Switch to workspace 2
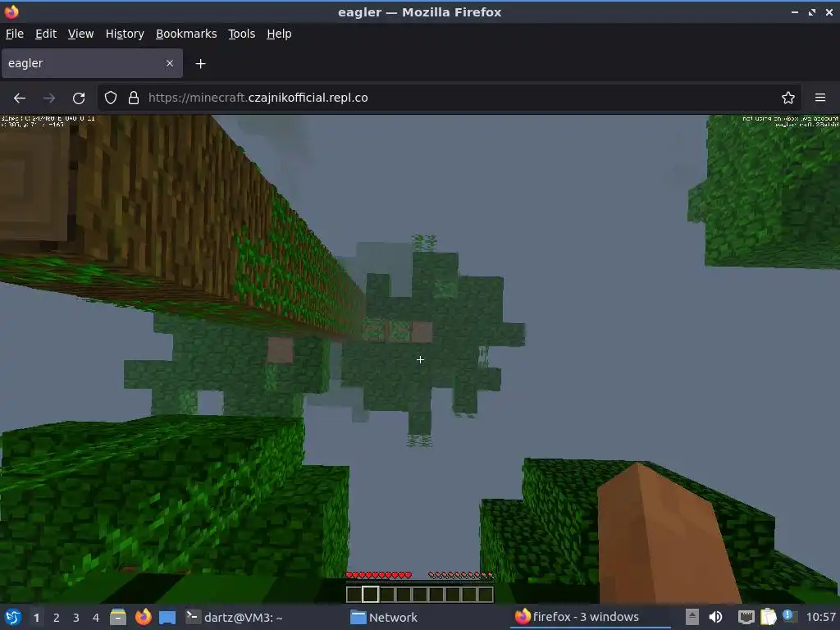Viewport: 840px width, 630px height. click(57, 618)
